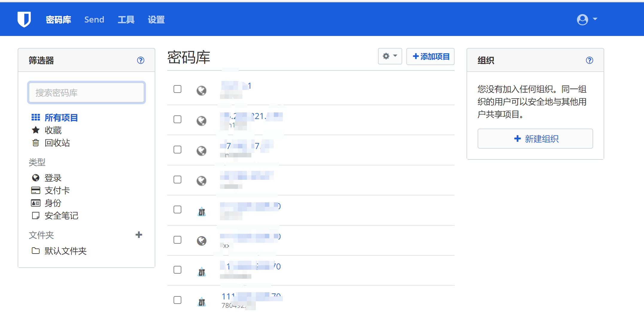Filter by 支付卡 type
Image resolution: width=644 pixels, height=315 pixels.
(x=57, y=190)
